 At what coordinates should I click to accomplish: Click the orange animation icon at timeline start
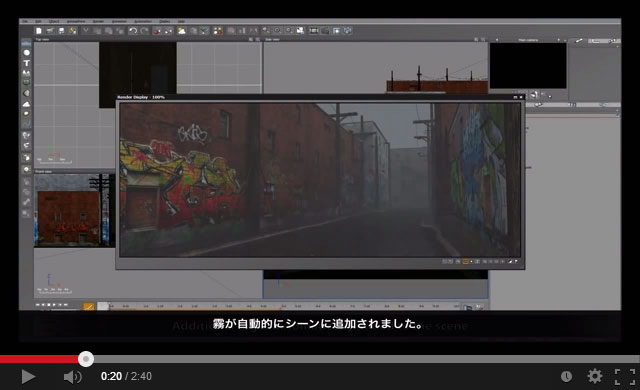click(x=89, y=306)
